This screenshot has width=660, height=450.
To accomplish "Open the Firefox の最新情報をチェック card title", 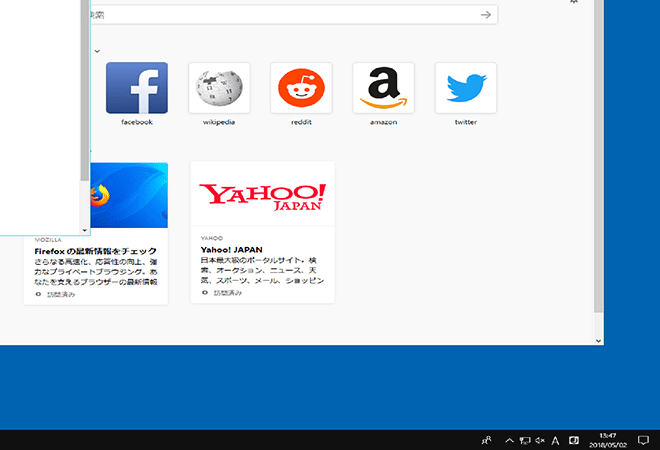I will (96, 251).
